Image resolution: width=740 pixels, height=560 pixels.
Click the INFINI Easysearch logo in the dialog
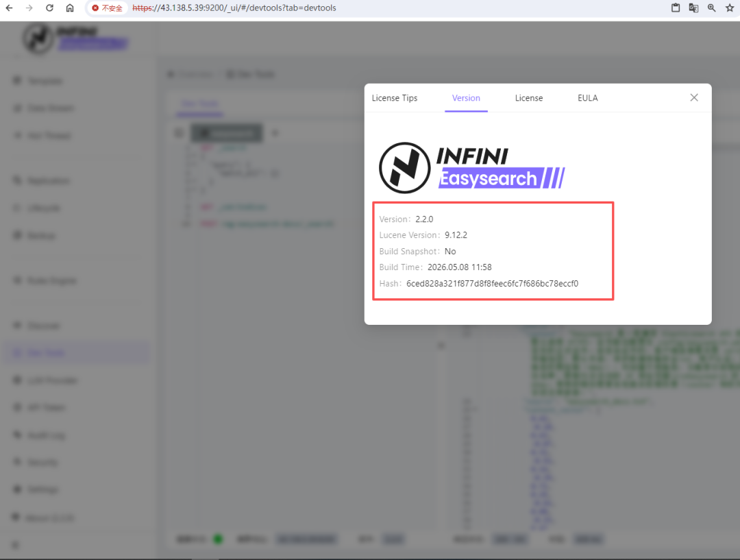click(472, 168)
